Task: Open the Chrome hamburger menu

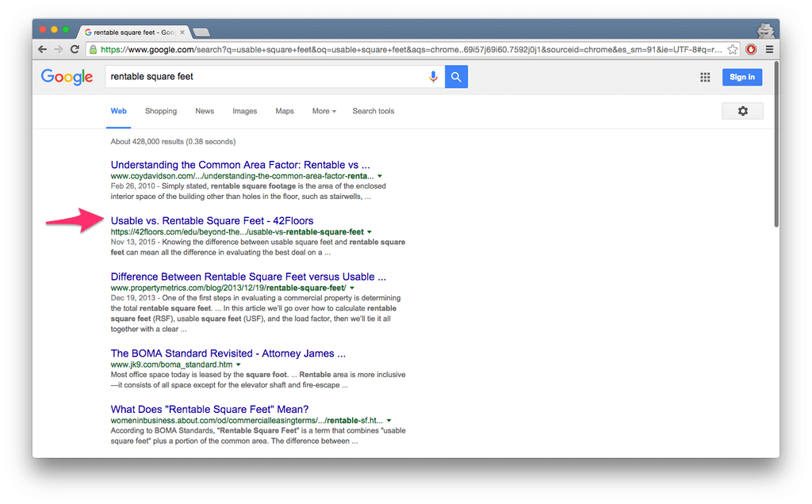Action: [769, 50]
